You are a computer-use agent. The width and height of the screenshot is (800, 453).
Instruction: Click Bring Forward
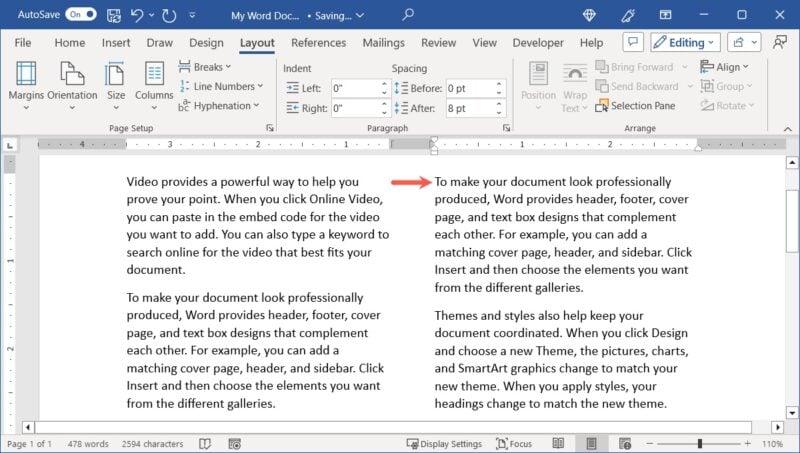[x=635, y=67]
